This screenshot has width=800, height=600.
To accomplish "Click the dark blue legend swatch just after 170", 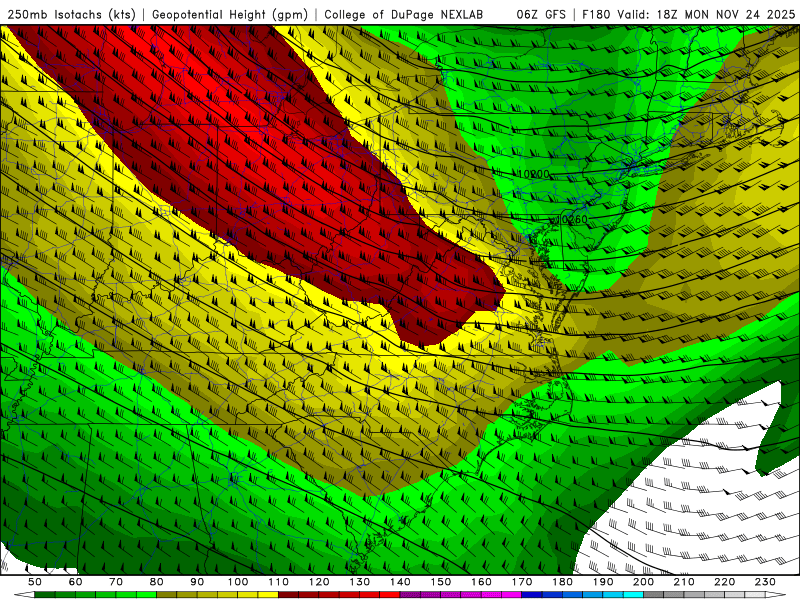I will pyautogui.click(x=532, y=595).
